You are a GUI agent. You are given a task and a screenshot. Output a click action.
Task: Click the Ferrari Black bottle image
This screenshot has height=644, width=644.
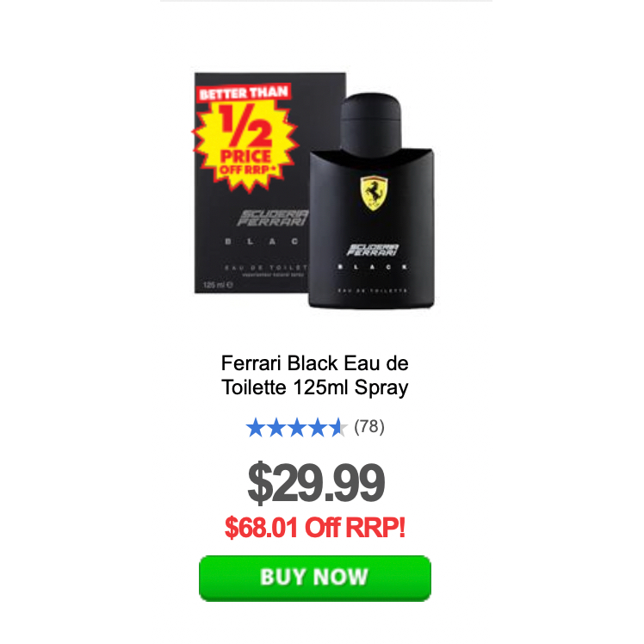point(371,201)
